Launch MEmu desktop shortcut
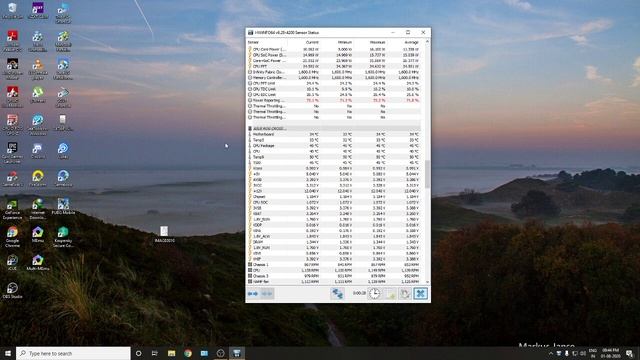Screen dimensions: 640x360 pos(38,235)
